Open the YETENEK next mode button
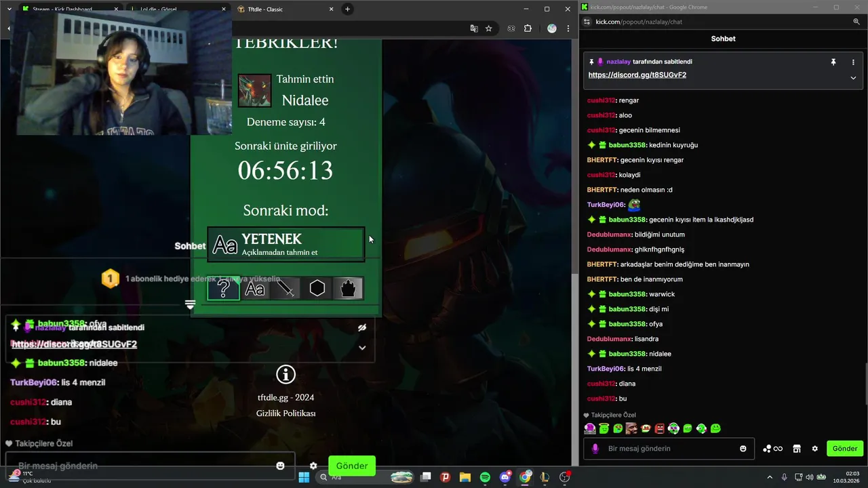This screenshot has width=868, height=488. click(x=286, y=244)
